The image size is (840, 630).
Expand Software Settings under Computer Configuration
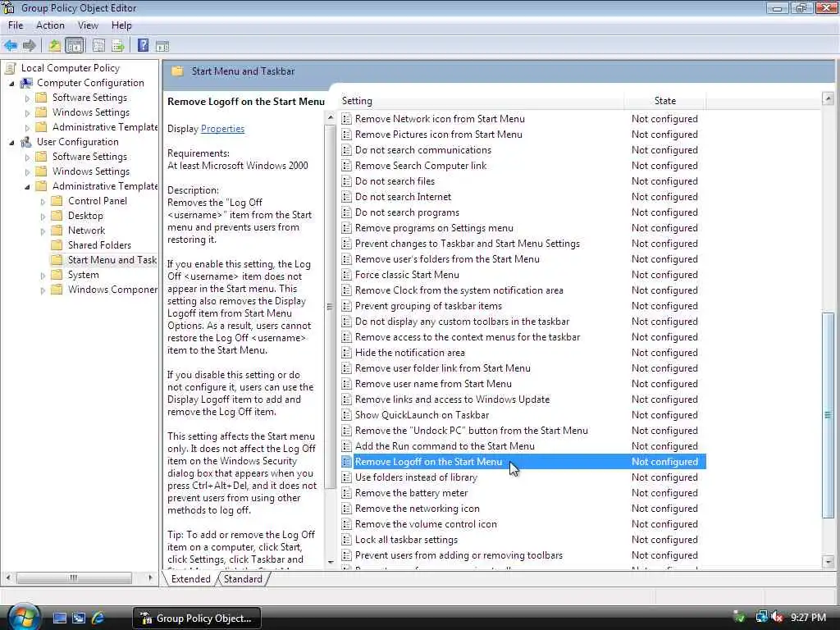(27, 98)
